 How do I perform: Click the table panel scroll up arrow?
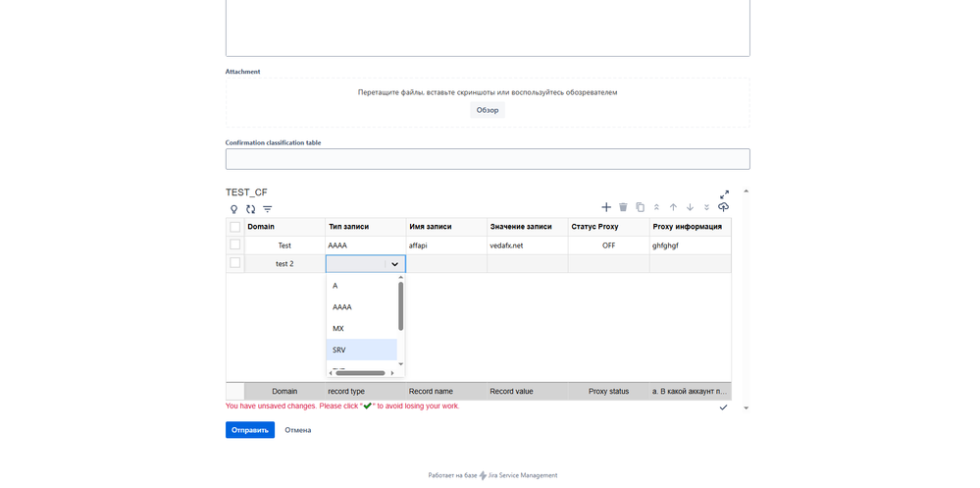[746, 190]
